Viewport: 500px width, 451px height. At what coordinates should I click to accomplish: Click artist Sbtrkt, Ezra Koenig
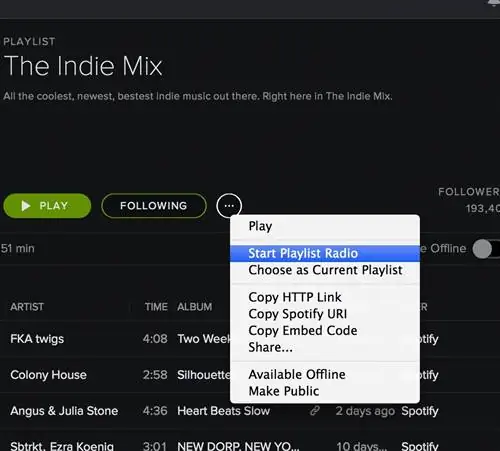tap(62, 446)
